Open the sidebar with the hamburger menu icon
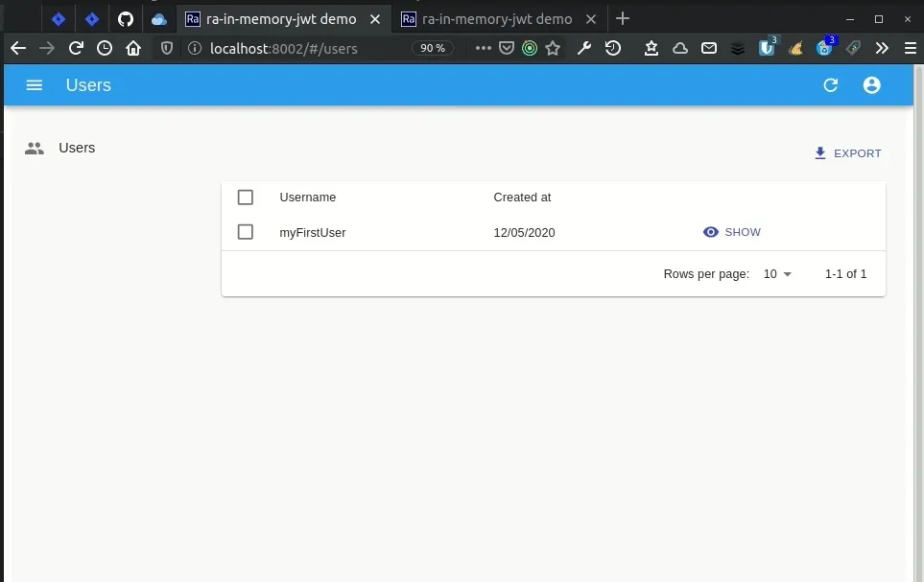 [34, 85]
